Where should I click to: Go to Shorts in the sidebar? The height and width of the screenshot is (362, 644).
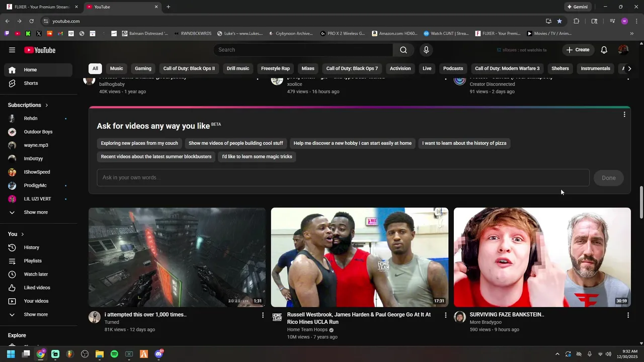(38, 83)
